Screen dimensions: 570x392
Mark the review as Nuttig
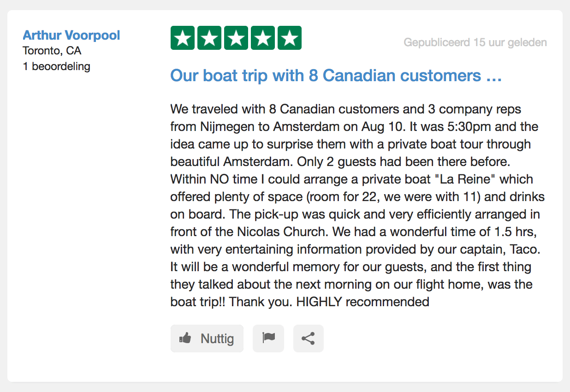(207, 339)
